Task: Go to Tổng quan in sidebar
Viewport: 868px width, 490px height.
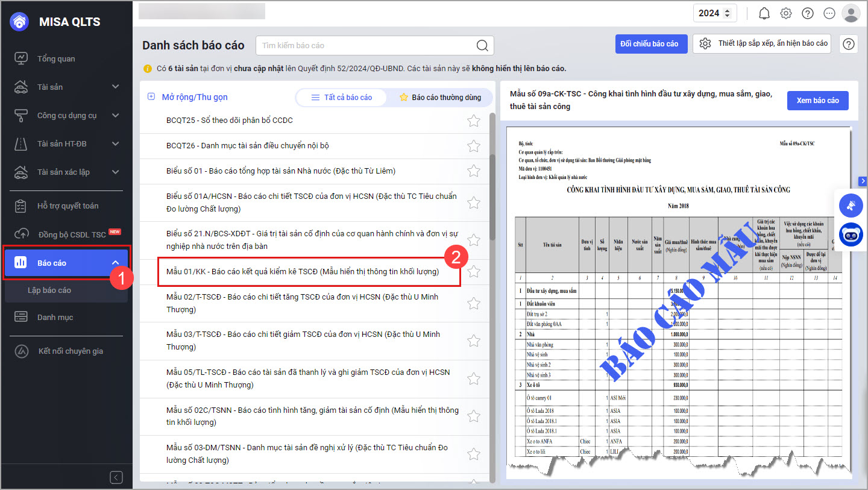Action: 66,58
